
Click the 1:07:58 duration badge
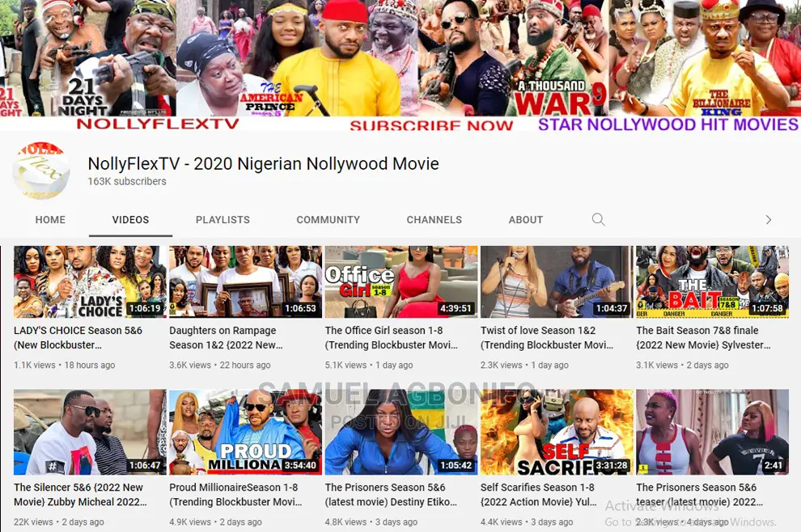(767, 308)
